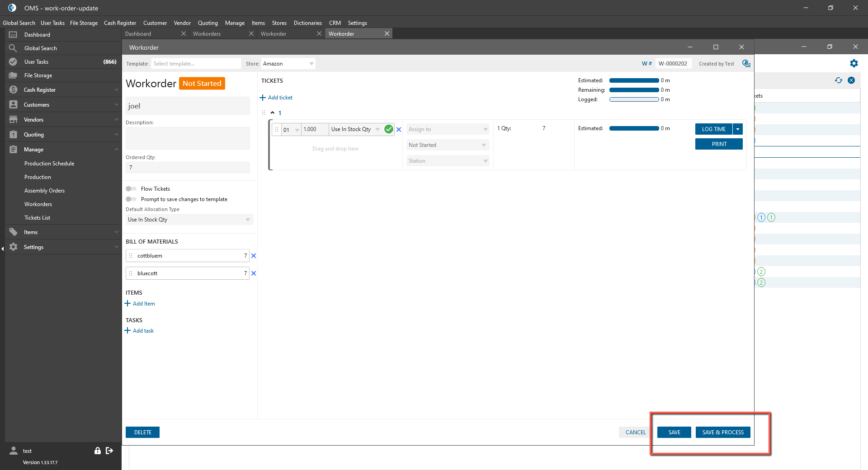Click the LOG TIME button
Screen dimensions: 868x470
coord(714,129)
